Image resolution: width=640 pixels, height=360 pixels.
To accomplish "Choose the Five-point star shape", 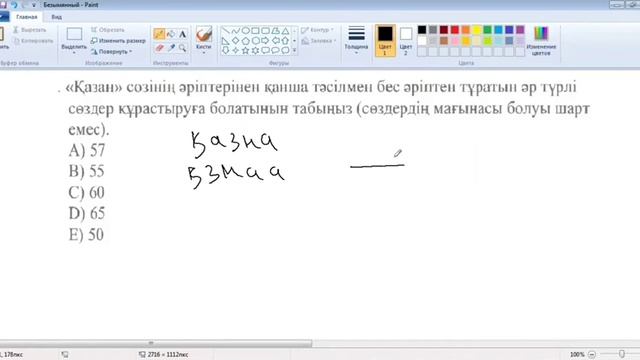I will pos(245,50).
